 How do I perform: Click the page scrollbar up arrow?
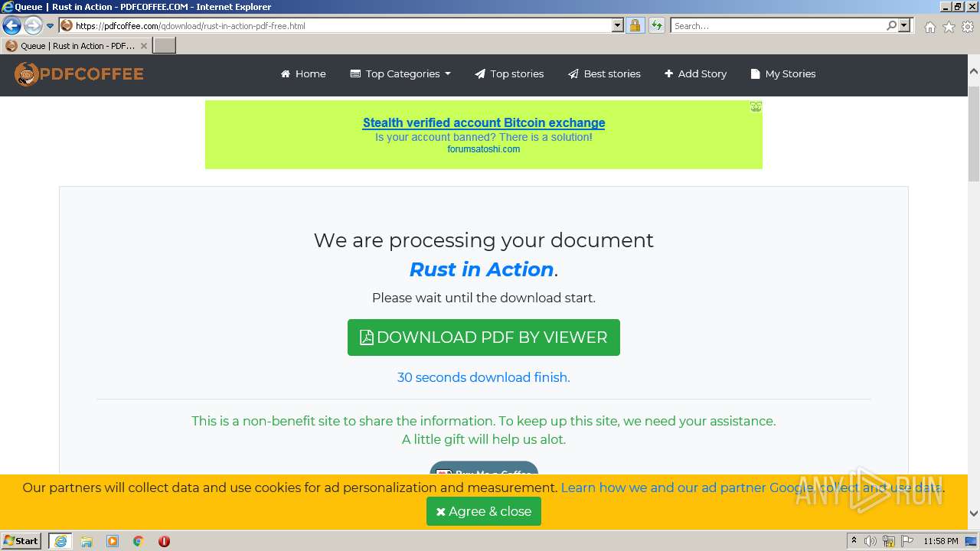[x=974, y=71]
